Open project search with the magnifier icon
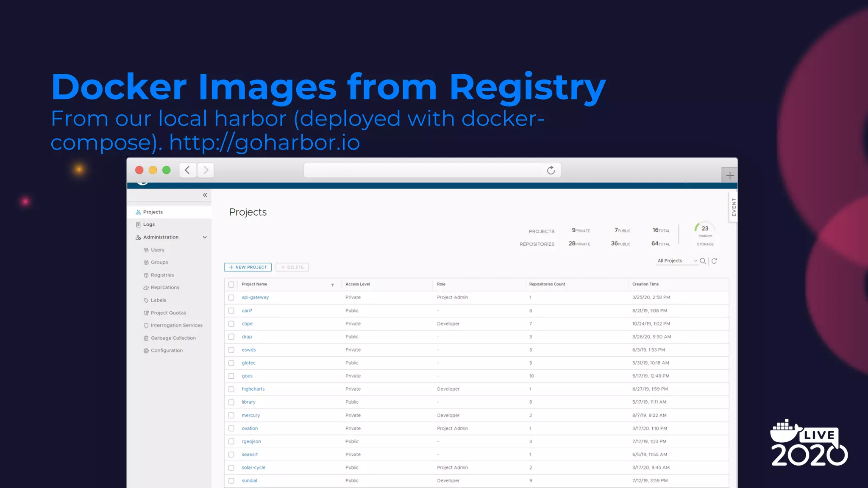This screenshot has height=488, width=868. click(x=703, y=261)
